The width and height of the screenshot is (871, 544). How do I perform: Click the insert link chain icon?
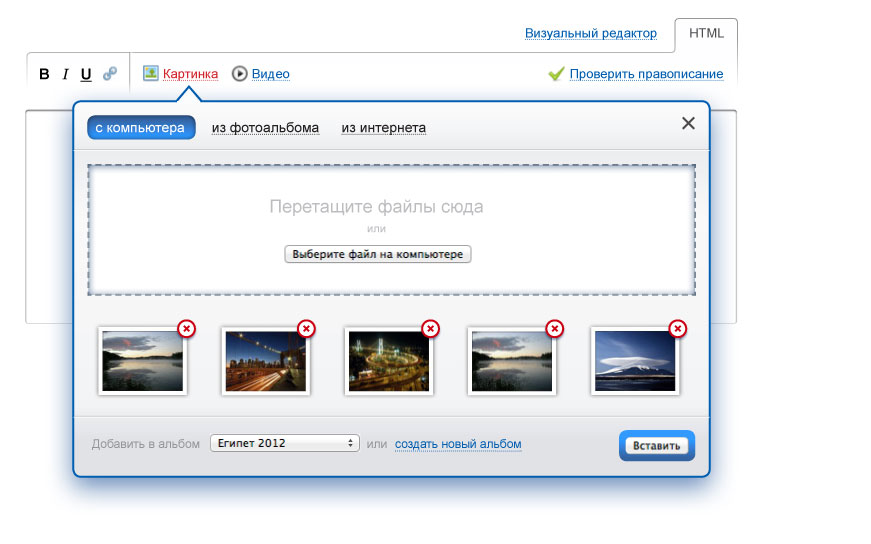click(110, 74)
